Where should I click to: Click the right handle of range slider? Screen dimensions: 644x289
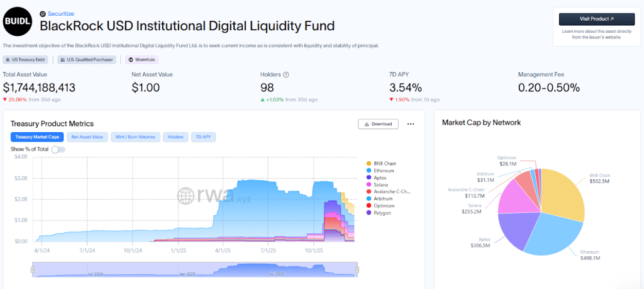357,269
